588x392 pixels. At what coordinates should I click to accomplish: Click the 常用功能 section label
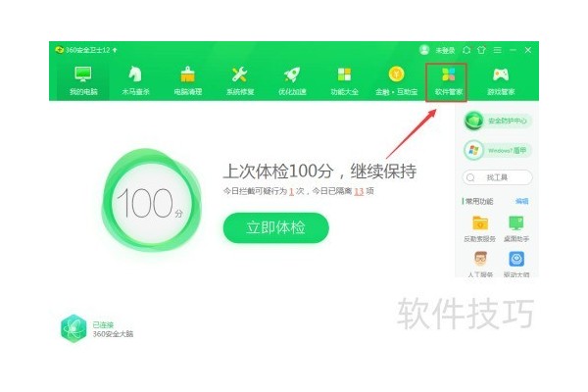[x=479, y=202]
